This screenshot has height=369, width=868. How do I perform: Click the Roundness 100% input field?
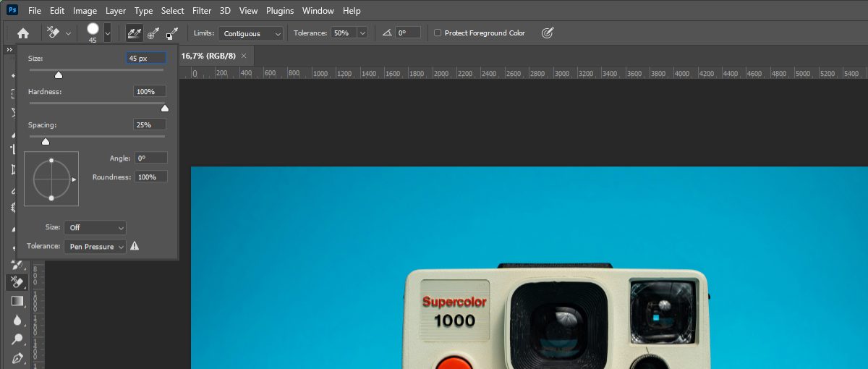tap(151, 177)
